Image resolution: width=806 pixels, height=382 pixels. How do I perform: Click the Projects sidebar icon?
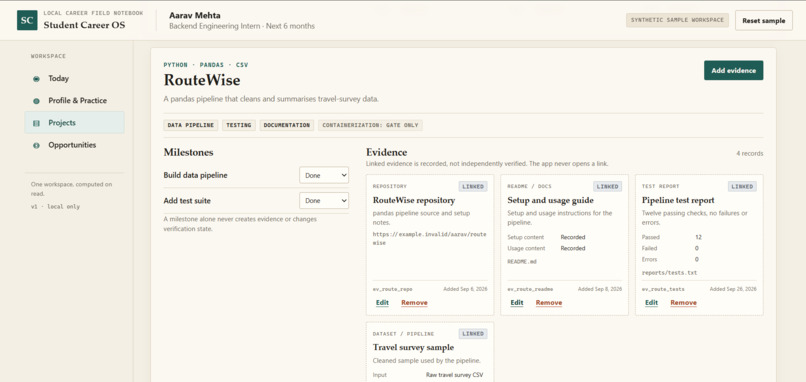[36, 123]
